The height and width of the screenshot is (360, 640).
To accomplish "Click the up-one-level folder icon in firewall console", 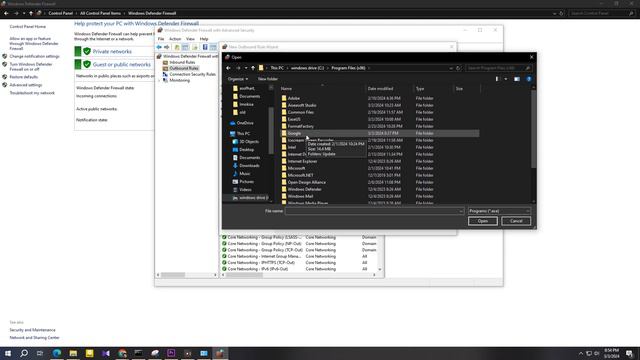I will click(x=177, y=47).
